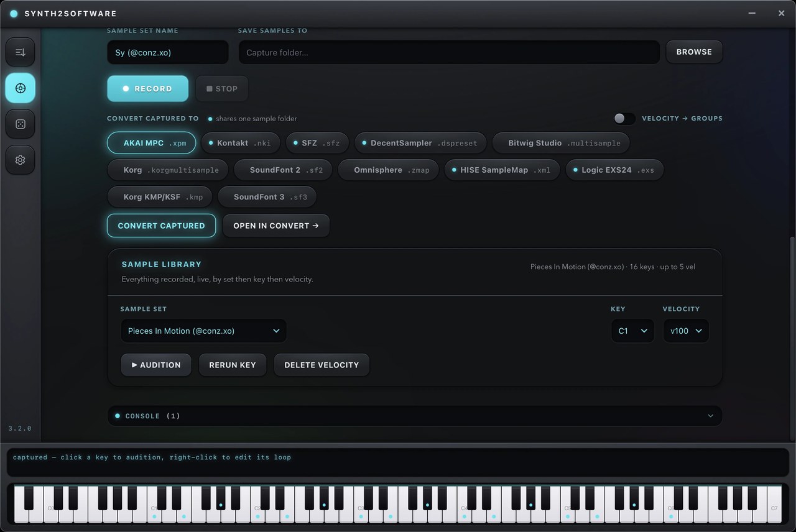
Task: Start recording with the Record button
Action: pos(148,89)
